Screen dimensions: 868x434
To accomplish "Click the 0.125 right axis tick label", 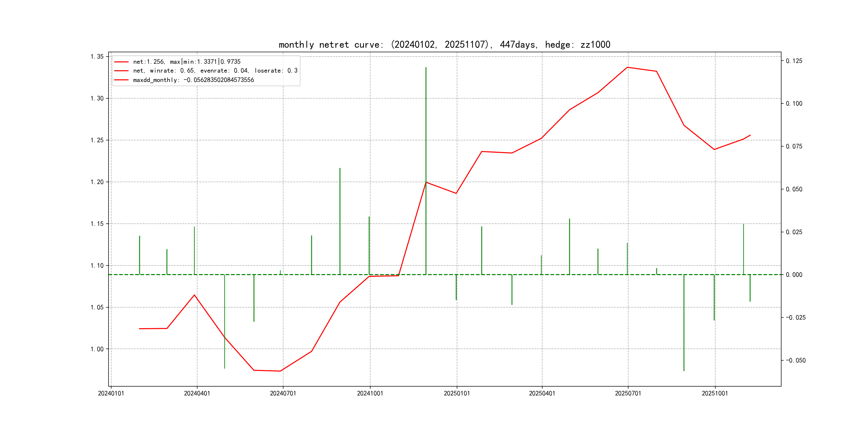I will click(794, 61).
